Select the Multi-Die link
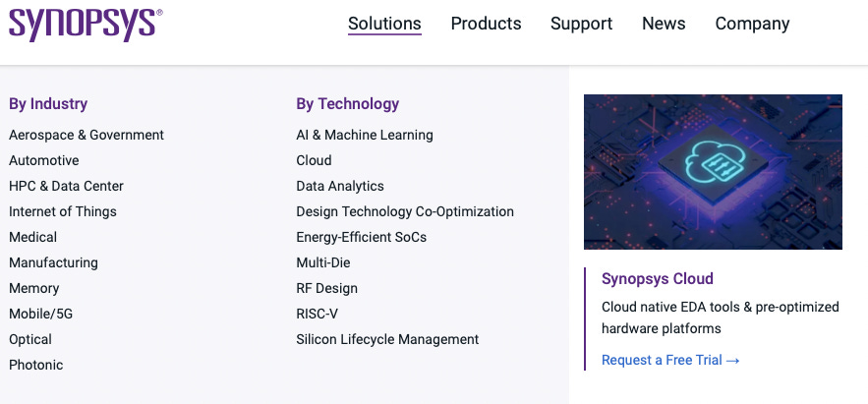 click(322, 262)
